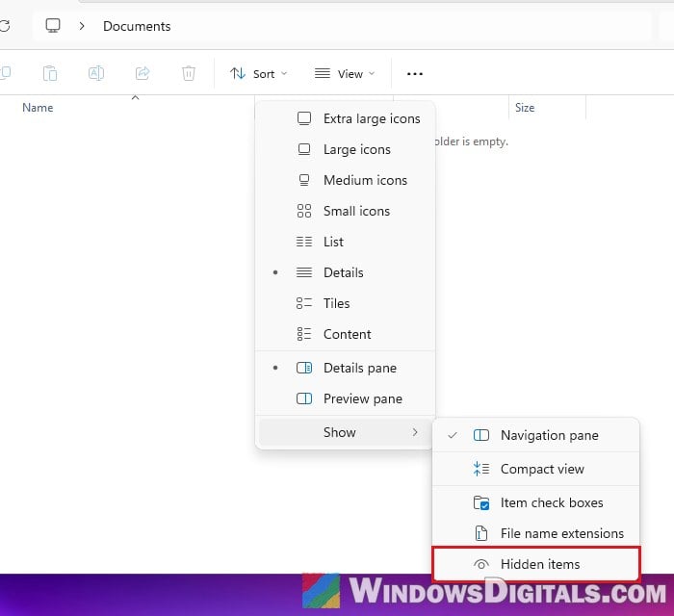
Task: Toggle Navigation pane in Show submenu
Action: 536,436
